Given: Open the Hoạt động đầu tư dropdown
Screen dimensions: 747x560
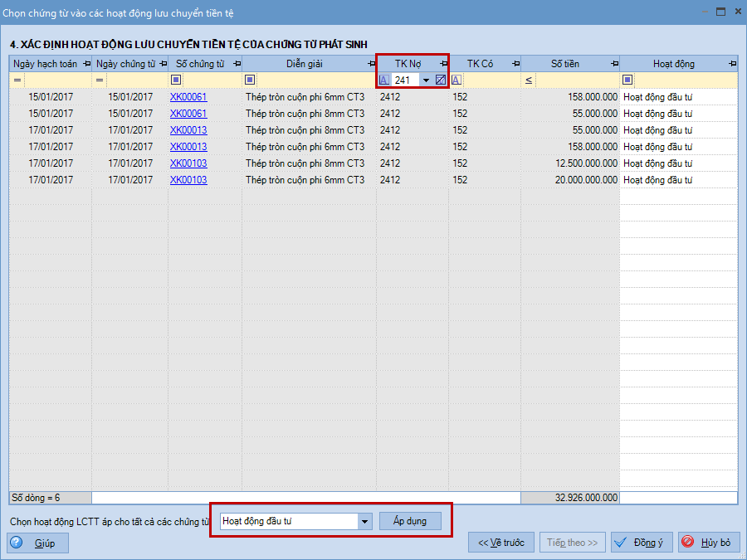Looking at the screenshot, I should coord(364,522).
